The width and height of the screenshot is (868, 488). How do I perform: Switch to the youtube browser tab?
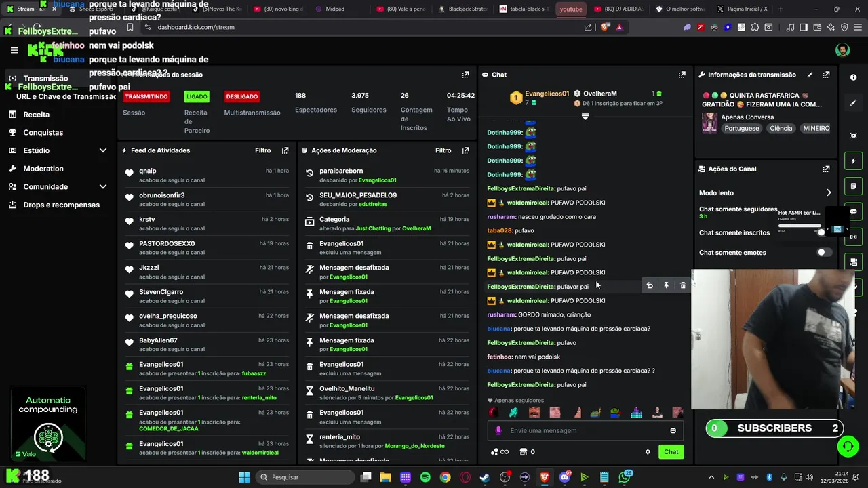pos(571,9)
